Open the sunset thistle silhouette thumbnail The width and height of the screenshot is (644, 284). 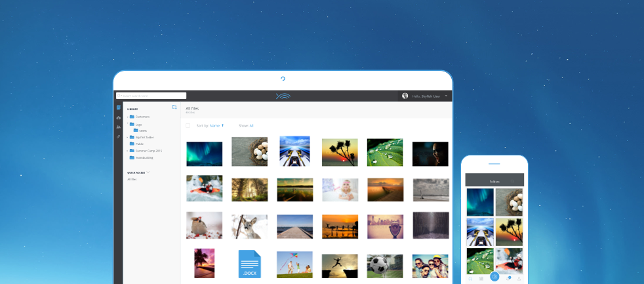tap(340, 152)
